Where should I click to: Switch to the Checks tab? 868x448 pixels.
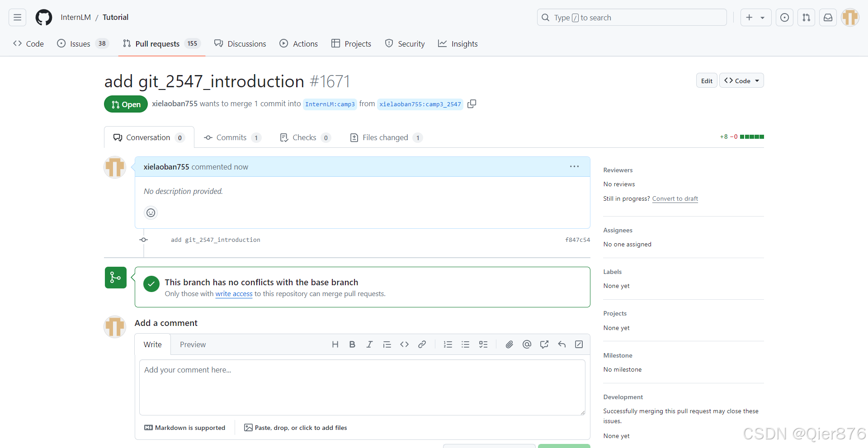(306, 137)
